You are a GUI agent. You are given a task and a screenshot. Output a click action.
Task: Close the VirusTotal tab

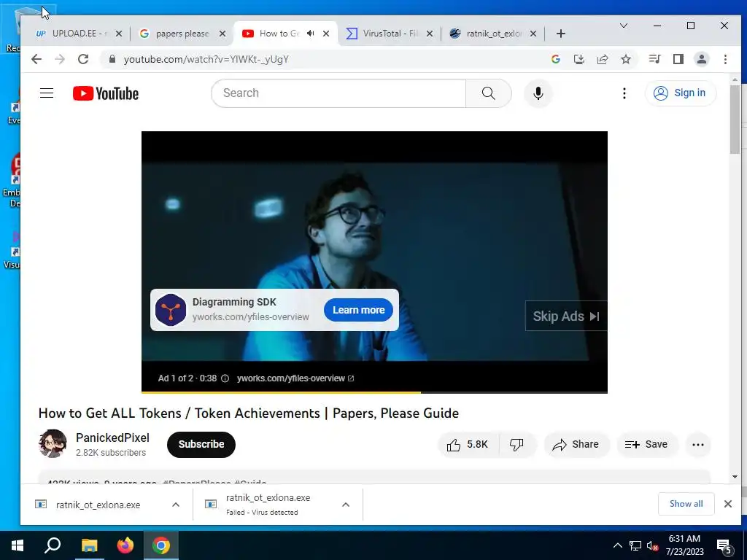430,34
